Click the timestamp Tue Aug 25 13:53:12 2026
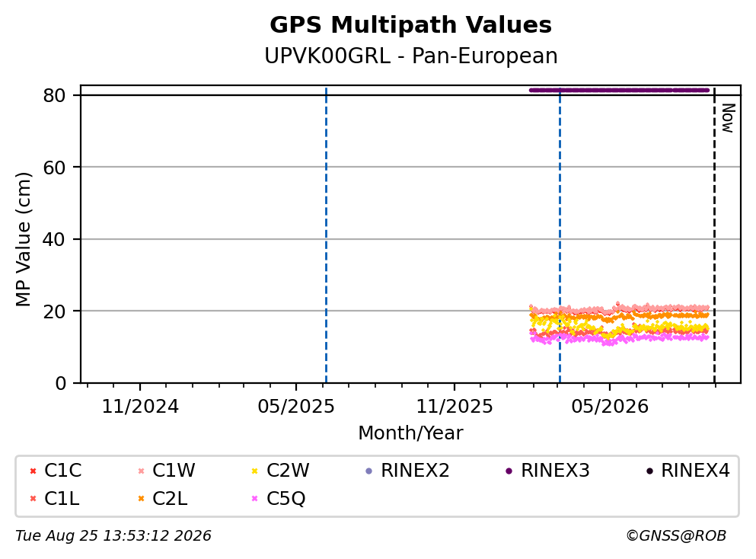 pyautogui.click(x=113, y=536)
